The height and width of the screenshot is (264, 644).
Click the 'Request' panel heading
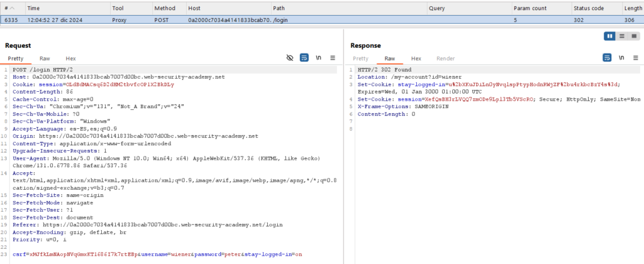coord(18,46)
